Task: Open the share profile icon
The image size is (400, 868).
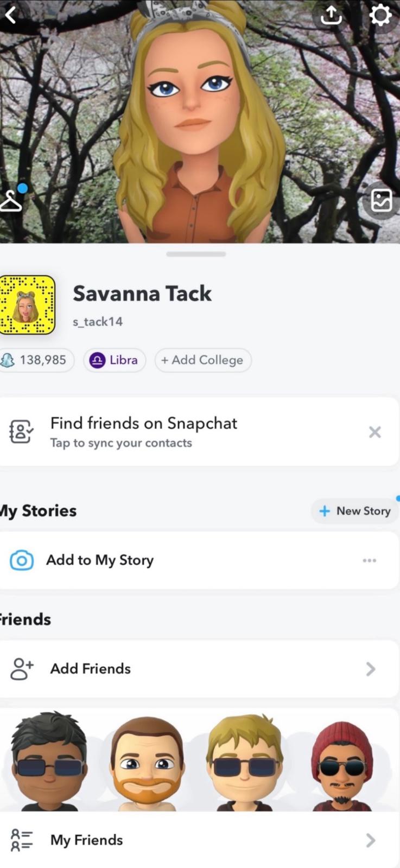Action: [x=331, y=16]
